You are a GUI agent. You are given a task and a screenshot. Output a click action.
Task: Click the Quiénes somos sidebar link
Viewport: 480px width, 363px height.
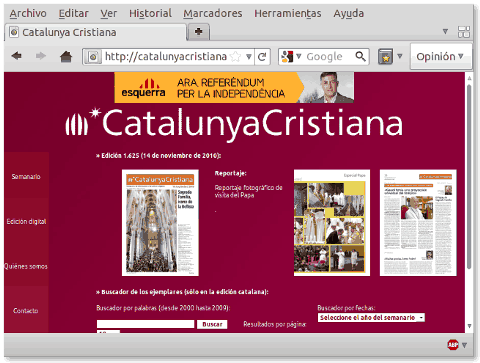click(26, 266)
